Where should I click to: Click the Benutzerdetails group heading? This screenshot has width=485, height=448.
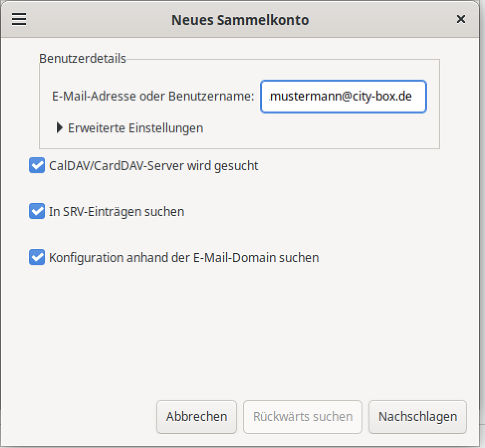(83, 59)
